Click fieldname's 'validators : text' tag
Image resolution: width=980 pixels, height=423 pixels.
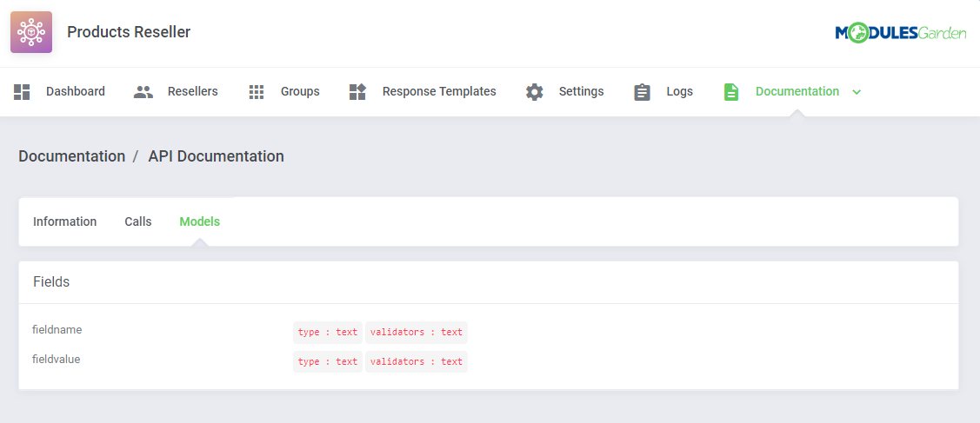[417, 332]
